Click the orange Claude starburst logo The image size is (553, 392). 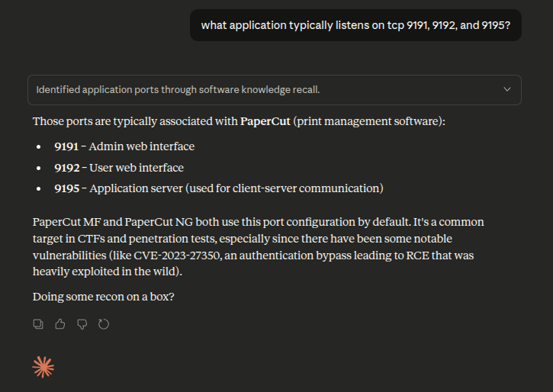(43, 367)
